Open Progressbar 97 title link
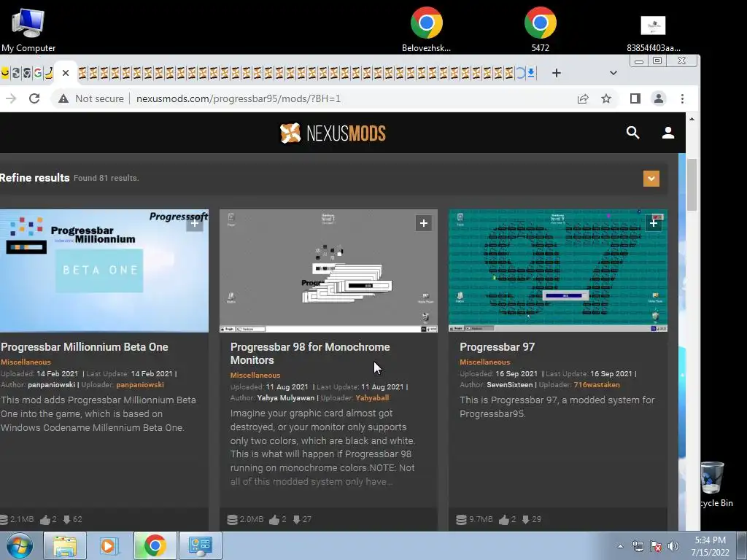Viewport: 747px width, 560px height. coord(497,346)
